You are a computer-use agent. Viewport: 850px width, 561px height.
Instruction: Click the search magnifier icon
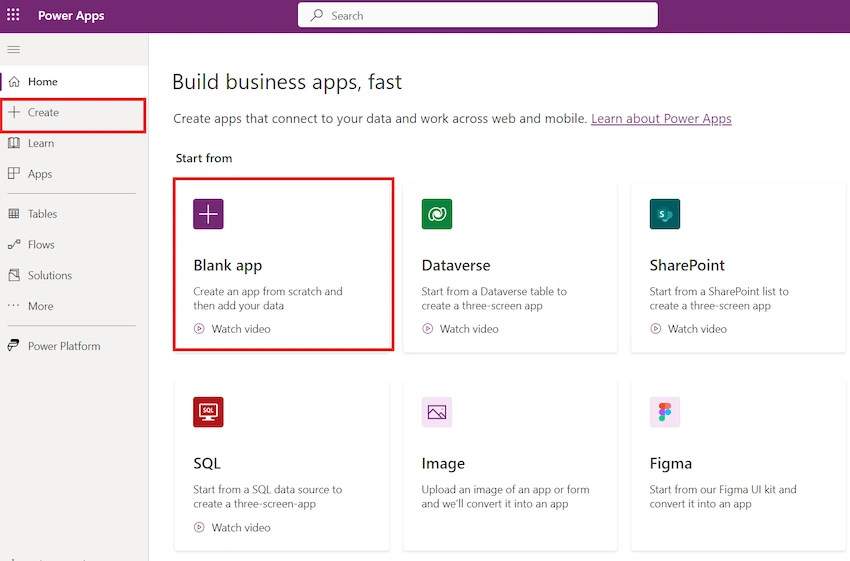click(317, 15)
